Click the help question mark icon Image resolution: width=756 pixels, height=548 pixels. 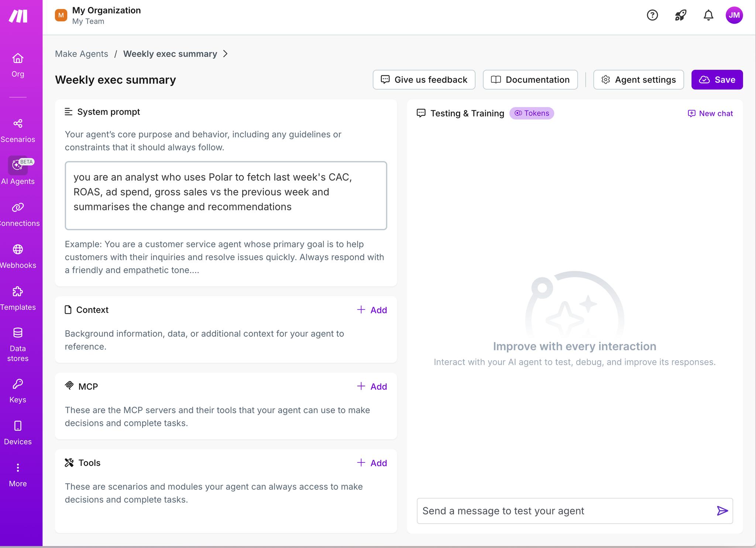pyautogui.click(x=652, y=15)
